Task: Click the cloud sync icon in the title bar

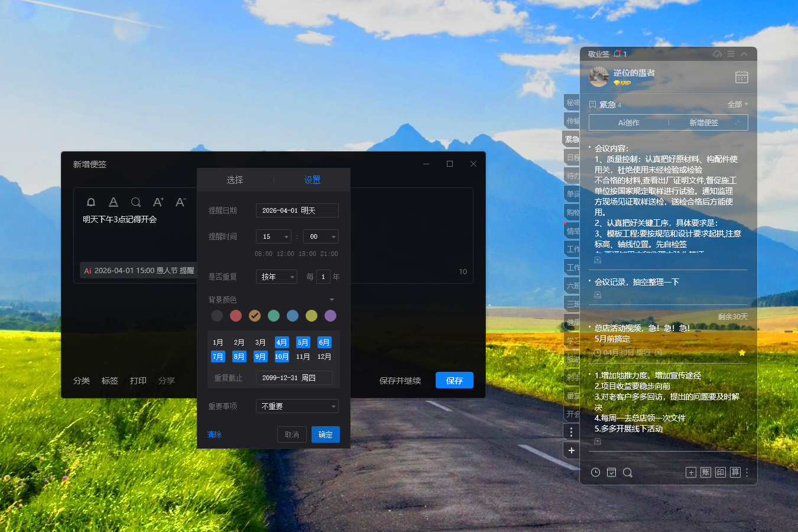Action: coord(717,54)
